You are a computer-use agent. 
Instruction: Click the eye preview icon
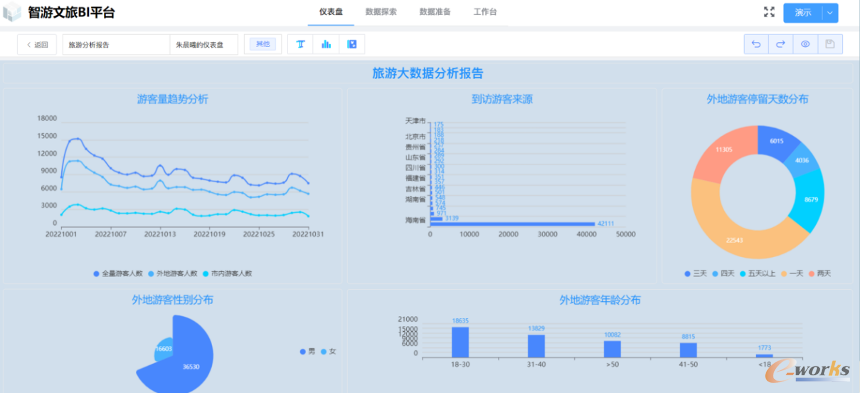pyautogui.click(x=805, y=44)
